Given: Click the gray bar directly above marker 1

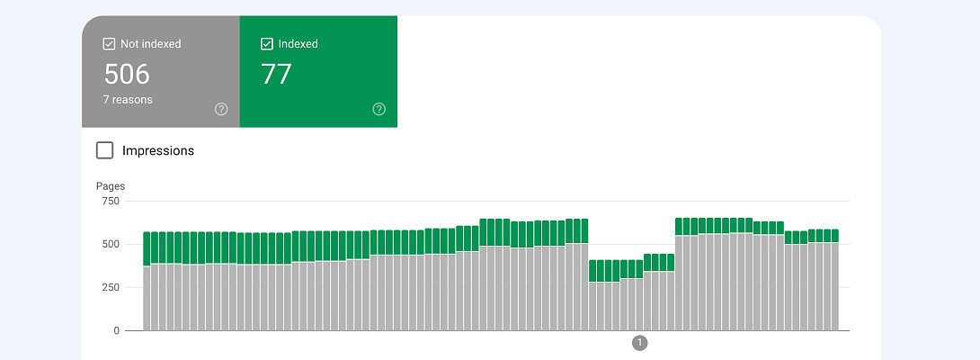Looking at the screenshot, I should pos(639,304).
